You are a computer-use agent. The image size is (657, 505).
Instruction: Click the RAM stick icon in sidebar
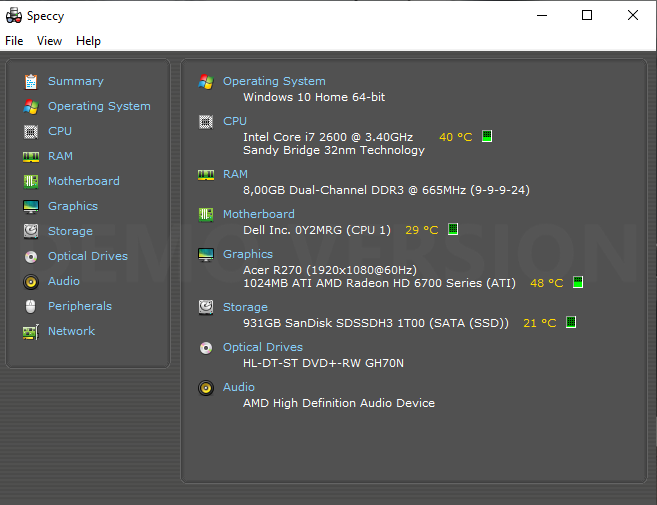click(30, 156)
